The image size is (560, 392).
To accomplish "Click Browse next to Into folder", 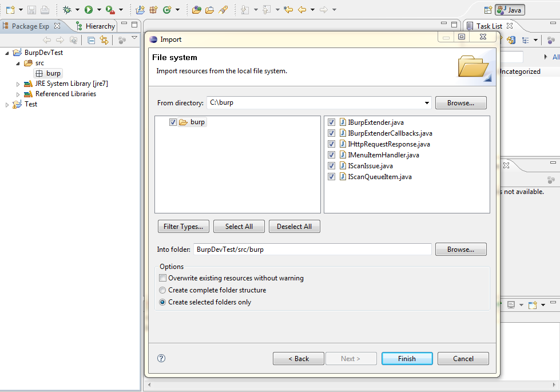I will point(460,250).
